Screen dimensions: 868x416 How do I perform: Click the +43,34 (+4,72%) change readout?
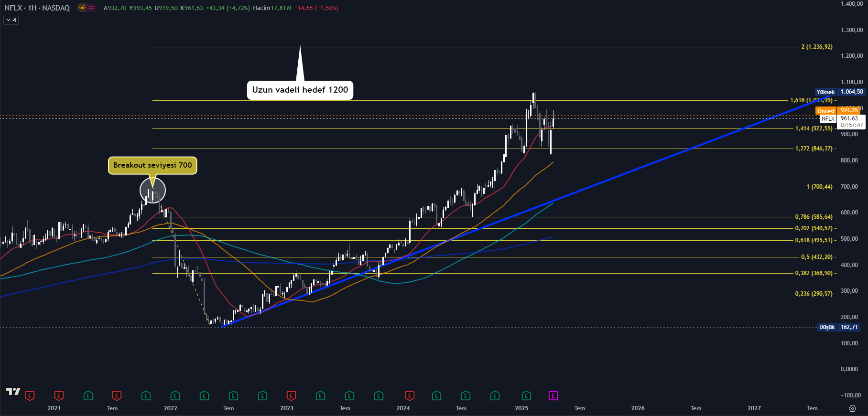tap(228, 8)
